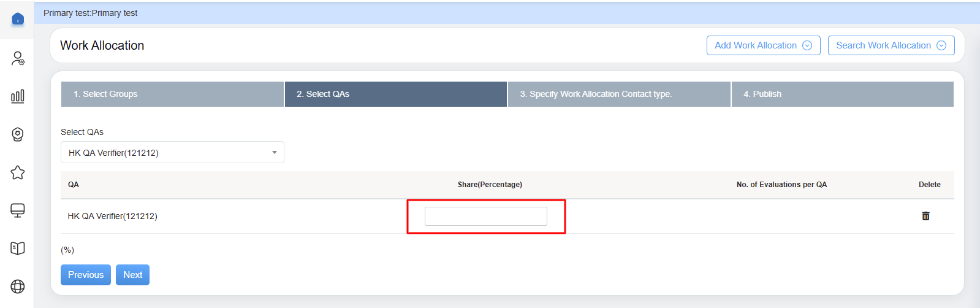Open the star favorites icon
Screen dimensions: 980x308
[18, 172]
